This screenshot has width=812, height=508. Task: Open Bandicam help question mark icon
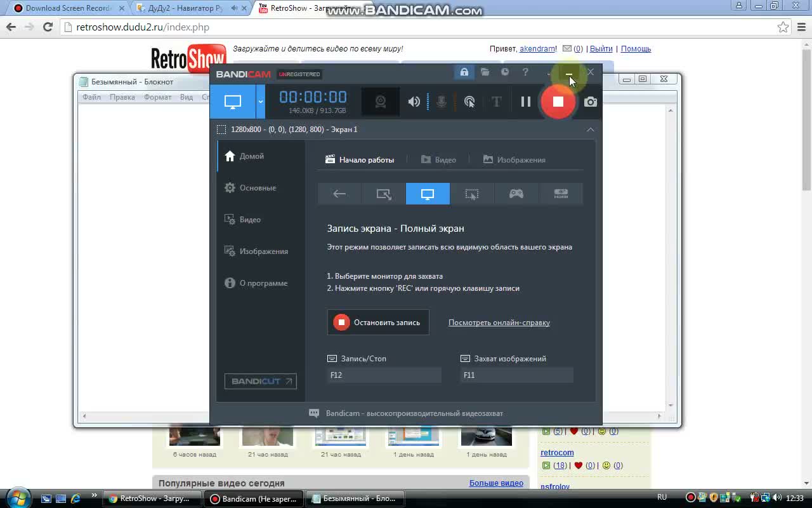(525, 72)
